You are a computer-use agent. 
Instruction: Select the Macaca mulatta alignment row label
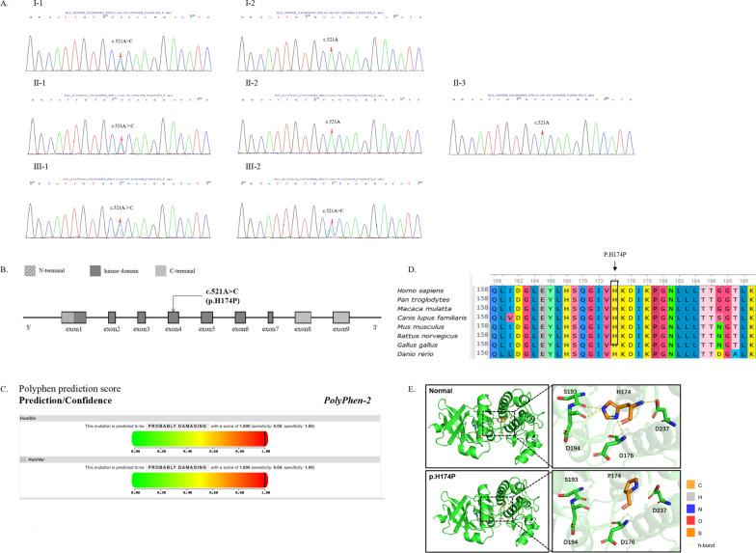[x=424, y=309]
